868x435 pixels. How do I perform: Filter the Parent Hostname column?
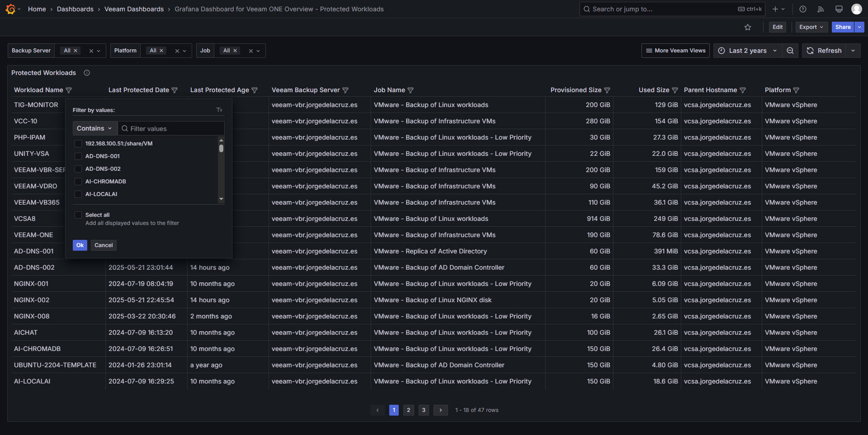pyautogui.click(x=743, y=90)
